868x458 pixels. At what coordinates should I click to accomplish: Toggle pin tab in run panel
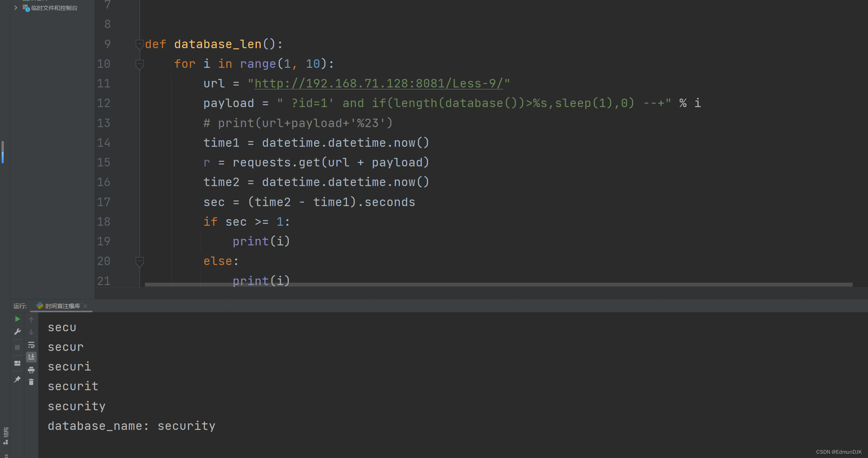17,379
